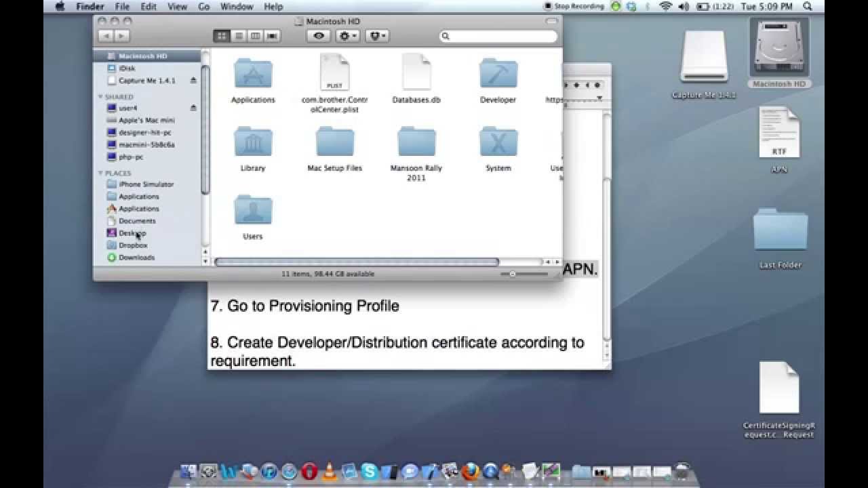Open Finder from the Dock
The image size is (868, 488).
tap(189, 472)
